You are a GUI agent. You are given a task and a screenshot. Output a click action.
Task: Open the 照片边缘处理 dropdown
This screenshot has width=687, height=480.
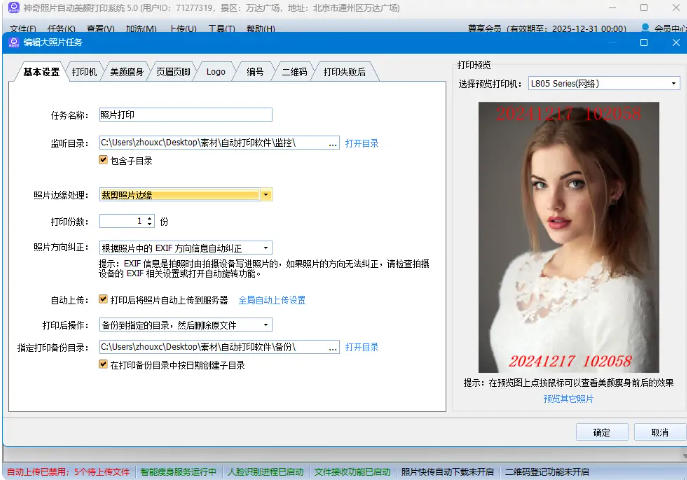(266, 195)
